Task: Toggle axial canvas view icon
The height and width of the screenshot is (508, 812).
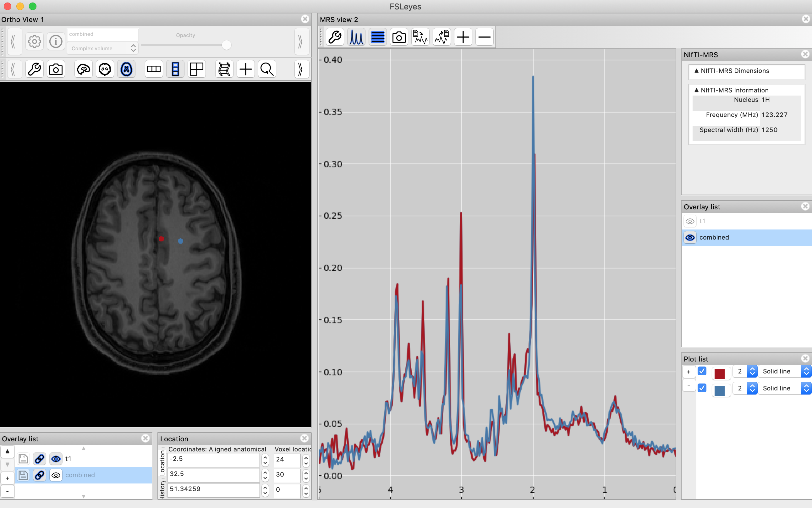Action: [x=126, y=69]
